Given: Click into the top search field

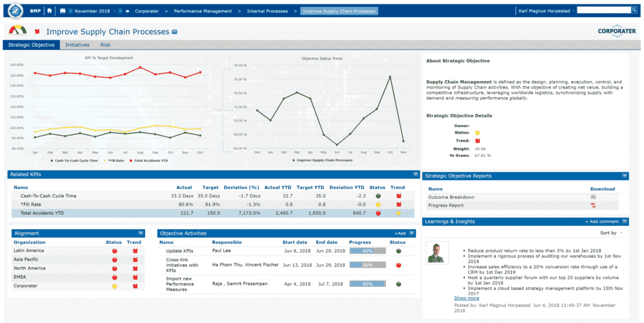Looking at the screenshot, I should coord(603,10).
